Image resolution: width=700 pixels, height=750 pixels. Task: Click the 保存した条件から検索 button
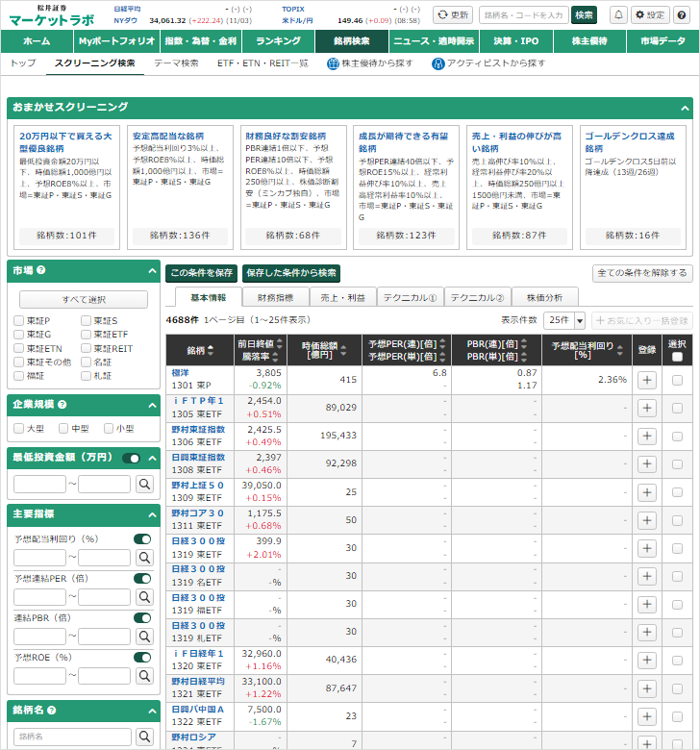point(291,273)
